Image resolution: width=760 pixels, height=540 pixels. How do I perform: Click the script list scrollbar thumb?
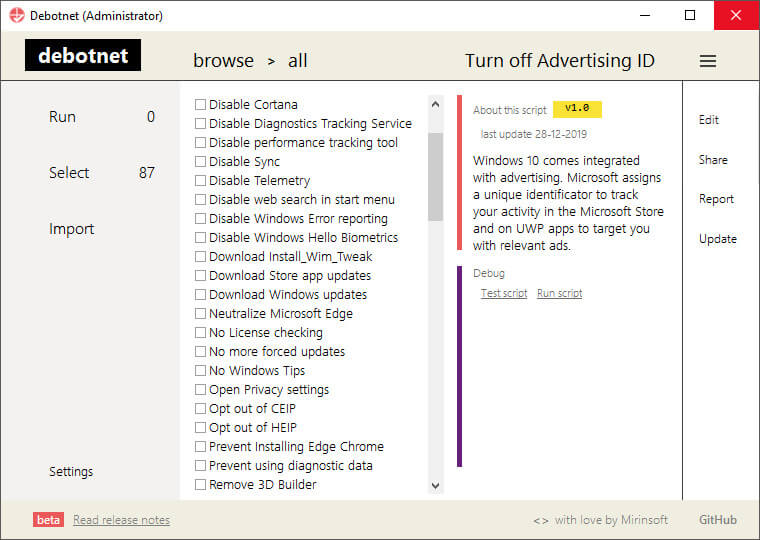point(435,176)
